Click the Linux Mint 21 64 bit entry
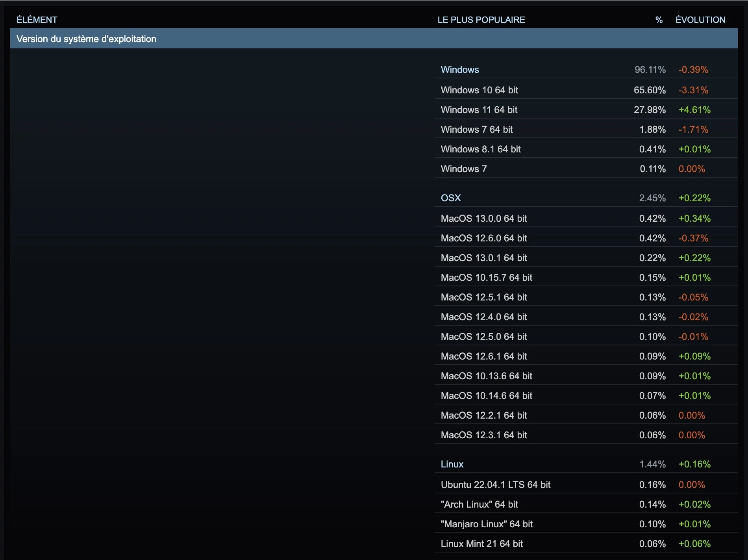 click(481, 544)
